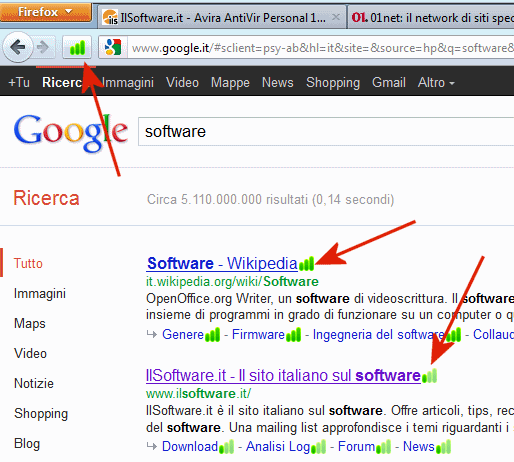Click the rating bars next to Software - Wikipedia
This screenshot has height=462, width=514.
(x=307, y=263)
